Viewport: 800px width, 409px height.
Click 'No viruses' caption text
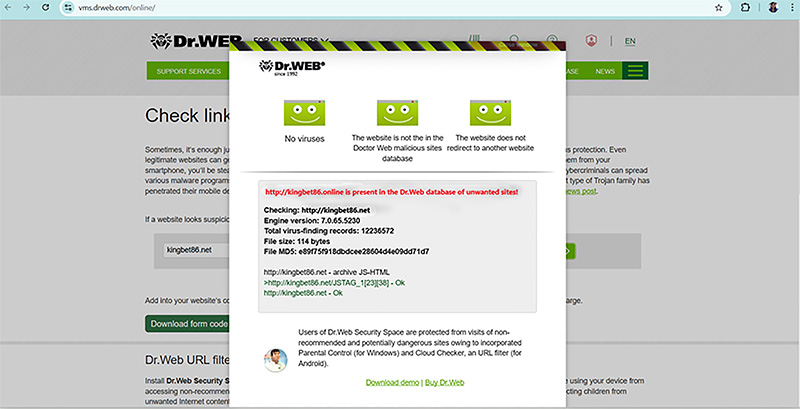pos(304,139)
